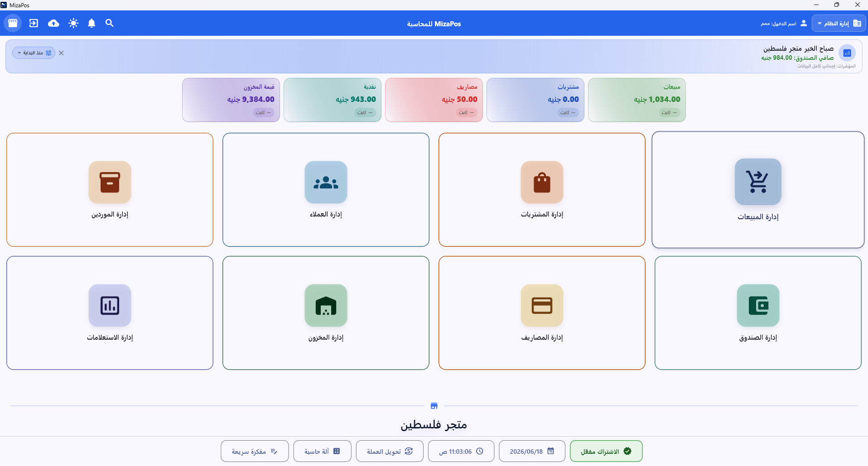Minimize the MizaPos window

816,5
